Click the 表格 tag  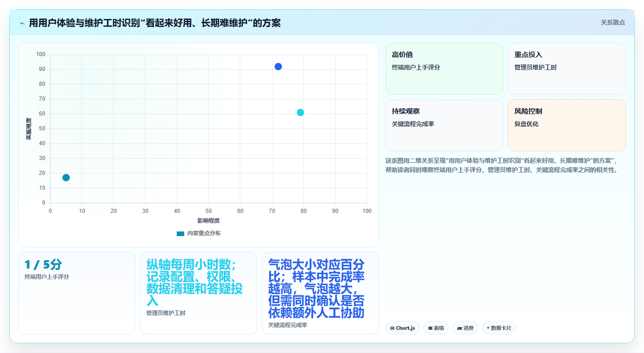pos(436,328)
